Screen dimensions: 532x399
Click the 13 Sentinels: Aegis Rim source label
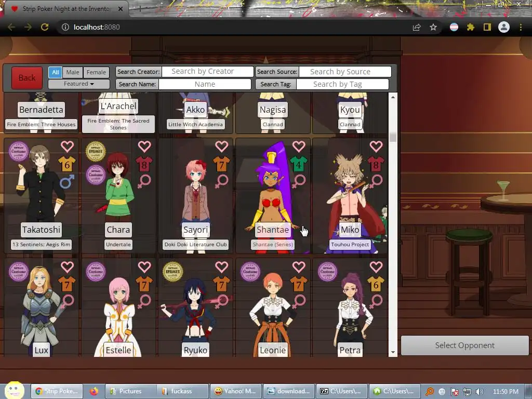coord(42,244)
